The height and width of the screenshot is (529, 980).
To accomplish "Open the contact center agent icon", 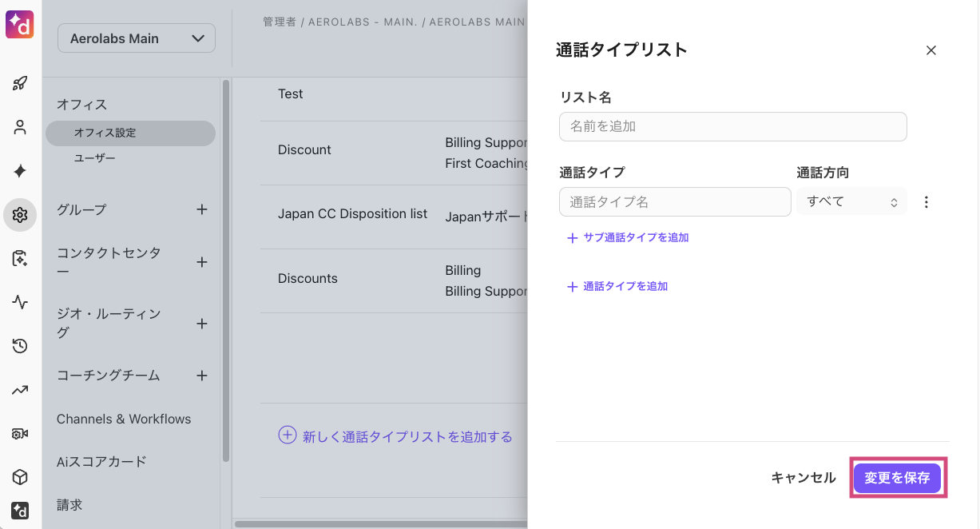I will click(19, 259).
